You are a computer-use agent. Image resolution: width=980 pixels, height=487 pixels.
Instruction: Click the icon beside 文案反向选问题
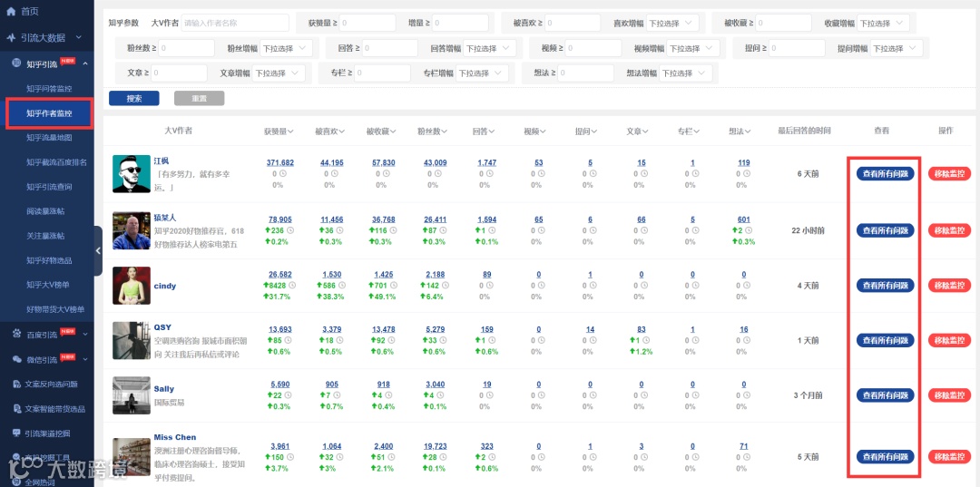point(17,384)
